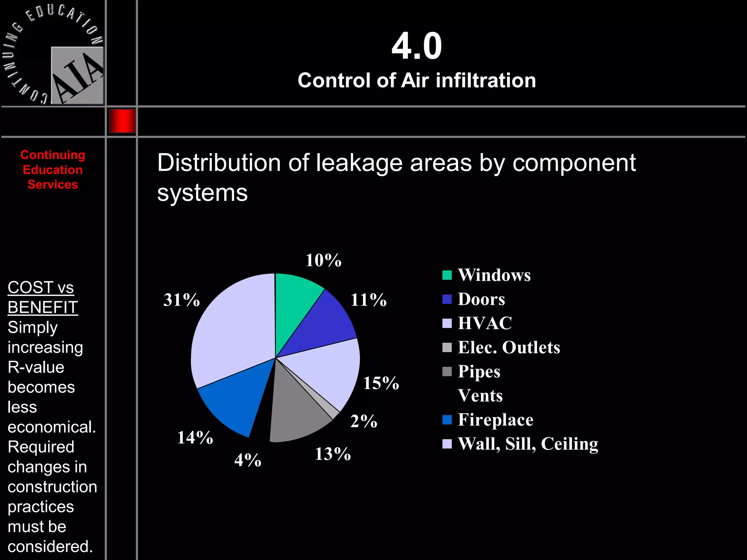Click the 'Required changes in construction' sidebar text
747x560 pixels.
coord(53,497)
